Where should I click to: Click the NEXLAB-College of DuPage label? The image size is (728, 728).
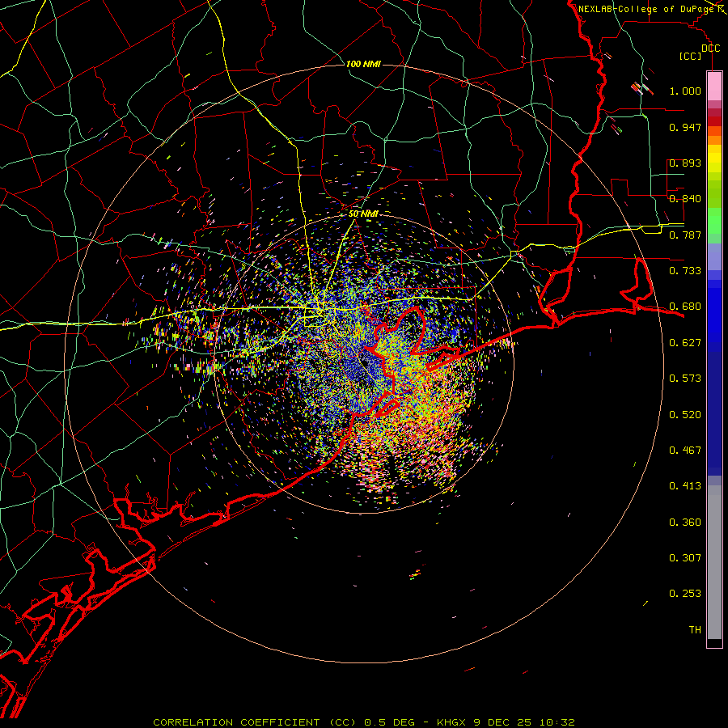tap(645, 9)
